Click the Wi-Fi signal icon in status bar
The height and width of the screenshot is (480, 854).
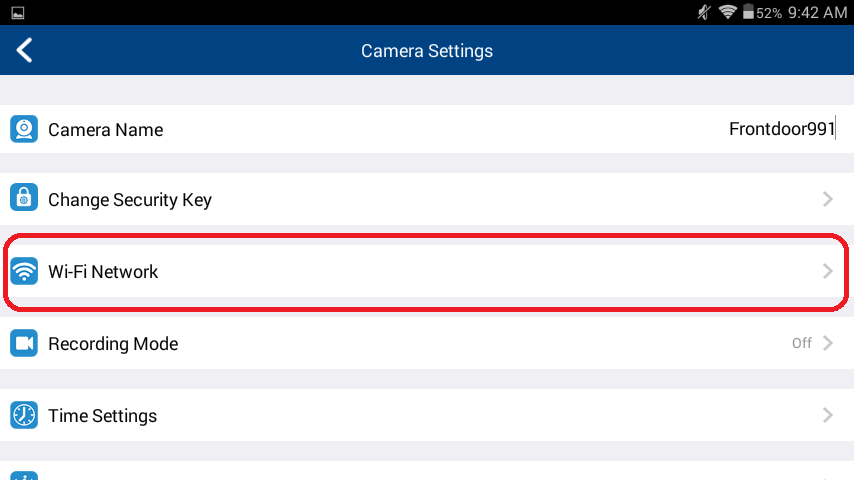tap(727, 13)
